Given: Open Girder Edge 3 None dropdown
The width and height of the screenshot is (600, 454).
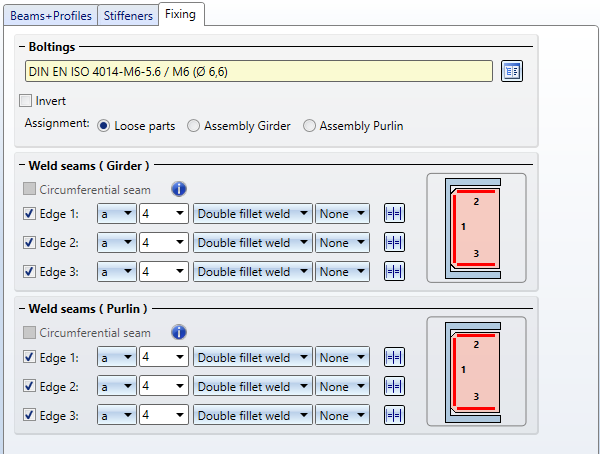Looking at the screenshot, I should (x=342, y=272).
